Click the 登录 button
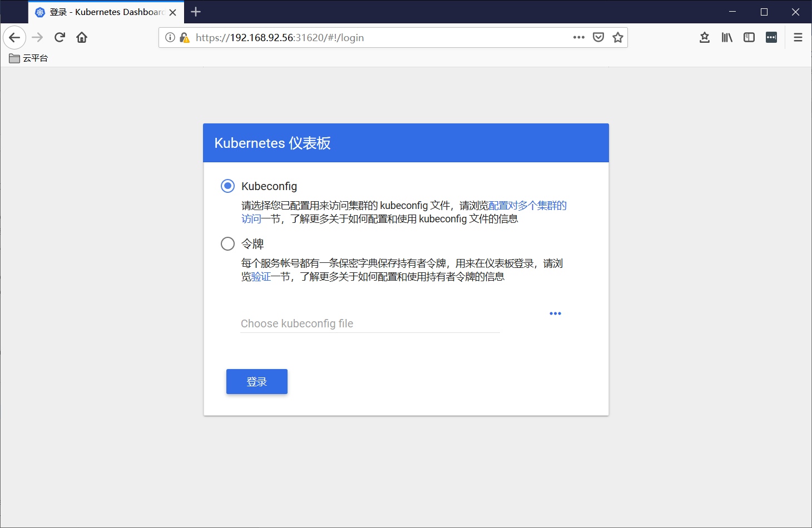 [256, 381]
